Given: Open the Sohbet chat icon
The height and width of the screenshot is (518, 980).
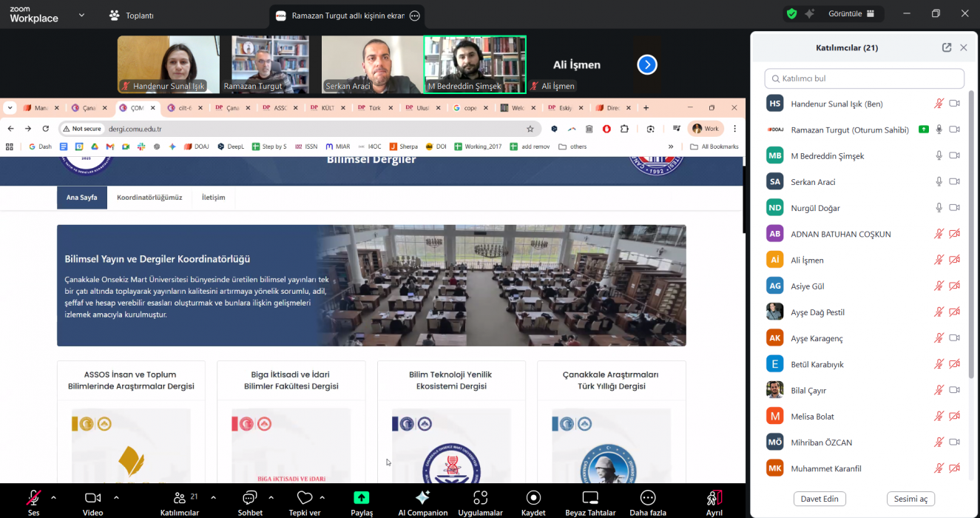Looking at the screenshot, I should [x=250, y=497].
